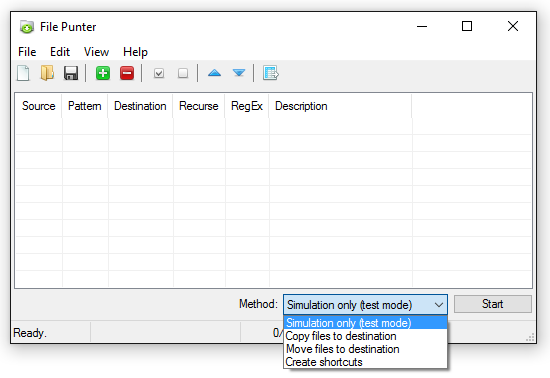Open a rule file with the folder icon
550x378 pixels.
tap(47, 73)
